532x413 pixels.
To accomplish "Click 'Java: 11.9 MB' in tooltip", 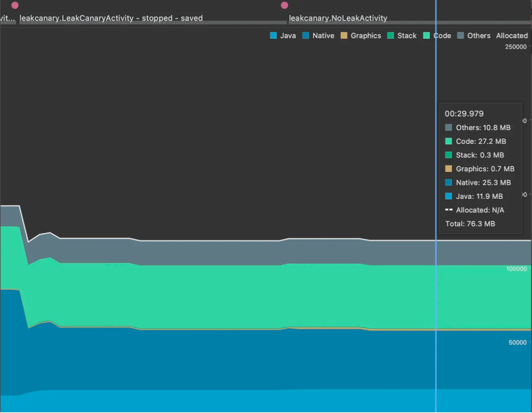I will tap(479, 196).
